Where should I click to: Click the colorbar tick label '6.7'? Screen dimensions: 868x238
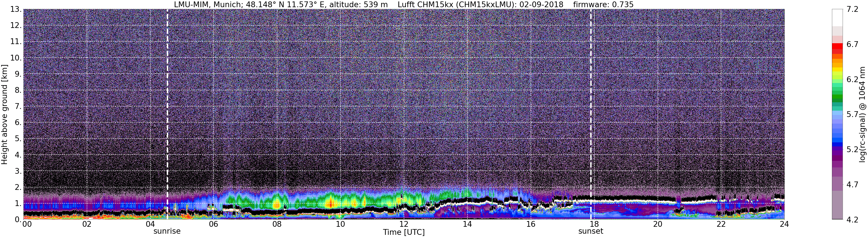click(x=852, y=44)
